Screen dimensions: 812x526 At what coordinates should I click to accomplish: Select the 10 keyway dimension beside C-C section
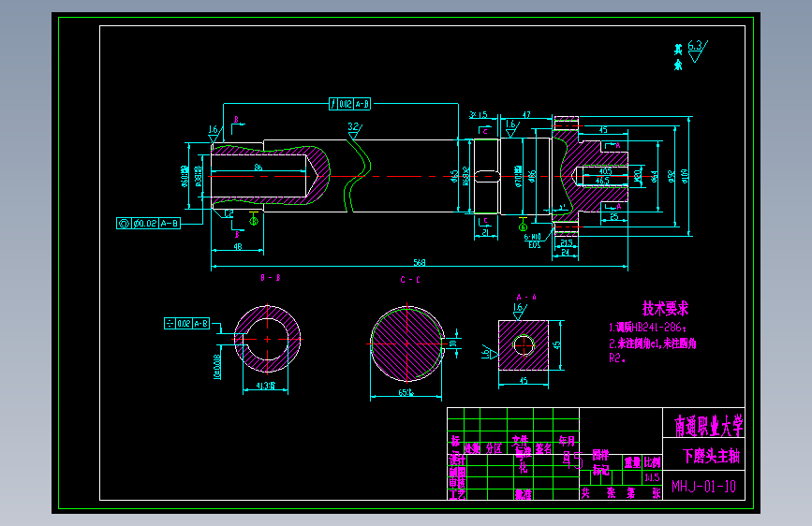click(x=452, y=343)
